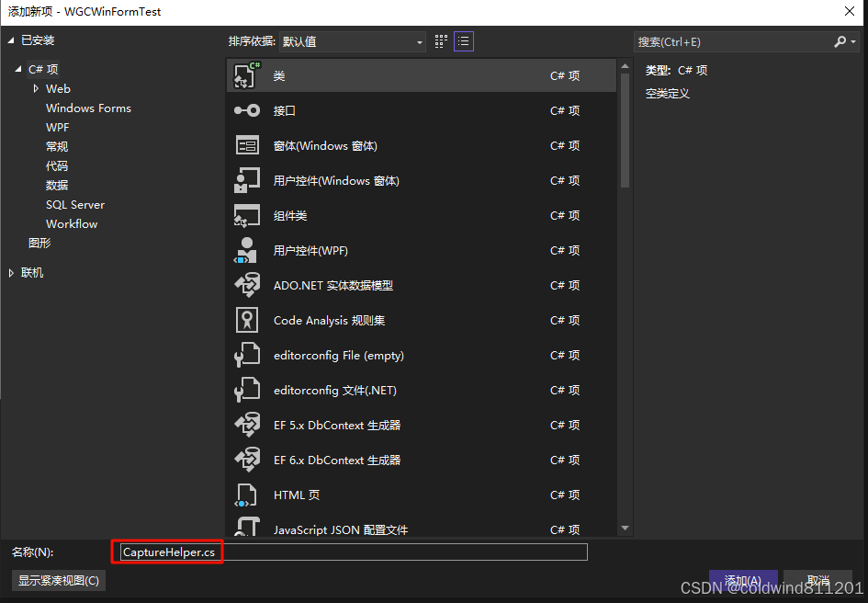Click the 窗体(Windows 窗体) form icon

coord(247,146)
